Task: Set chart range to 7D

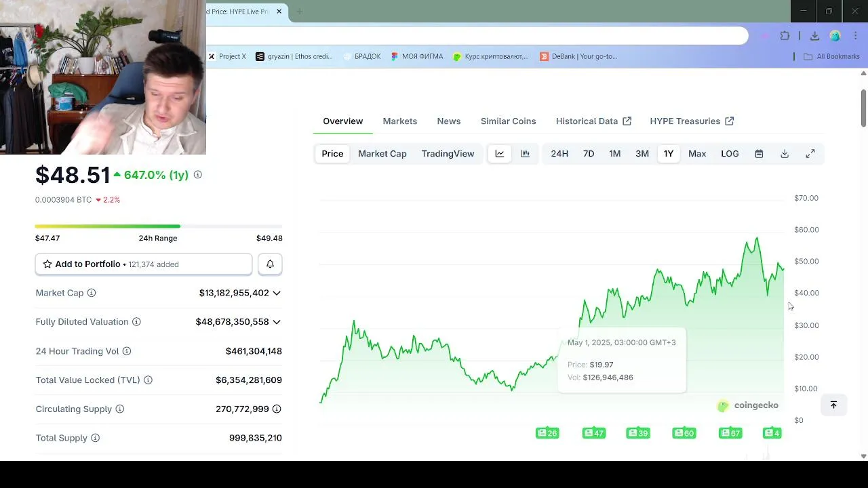Action: click(589, 154)
